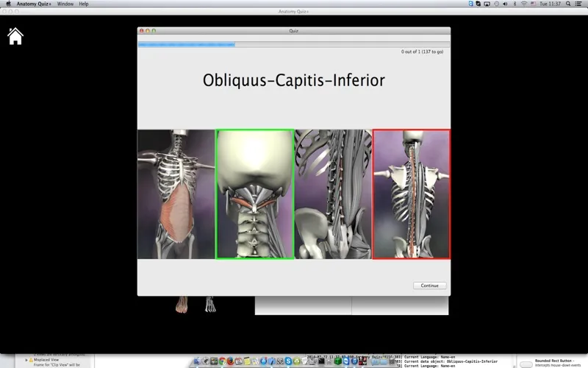Select the abdominal oblique muscle image
Viewport: 588px width, 368px height.
(176, 194)
